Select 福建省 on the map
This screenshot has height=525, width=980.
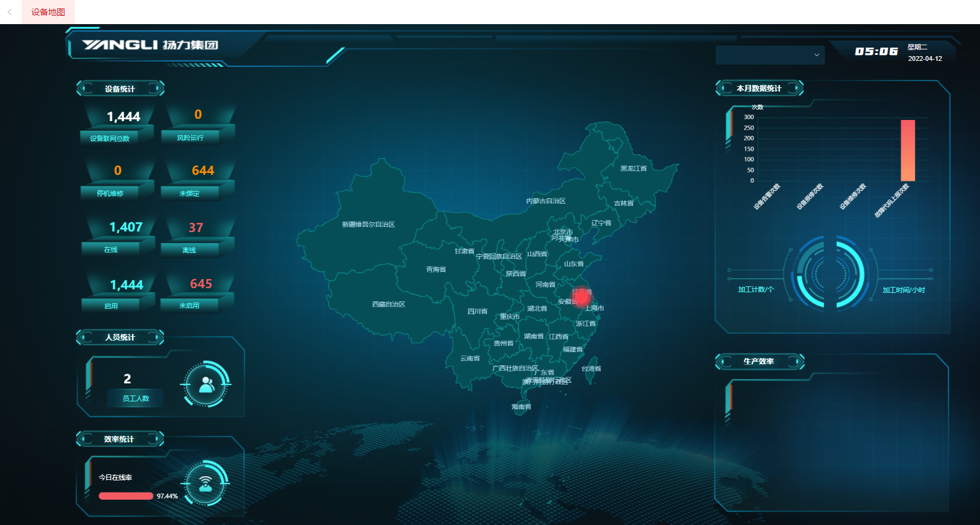pyautogui.click(x=573, y=349)
